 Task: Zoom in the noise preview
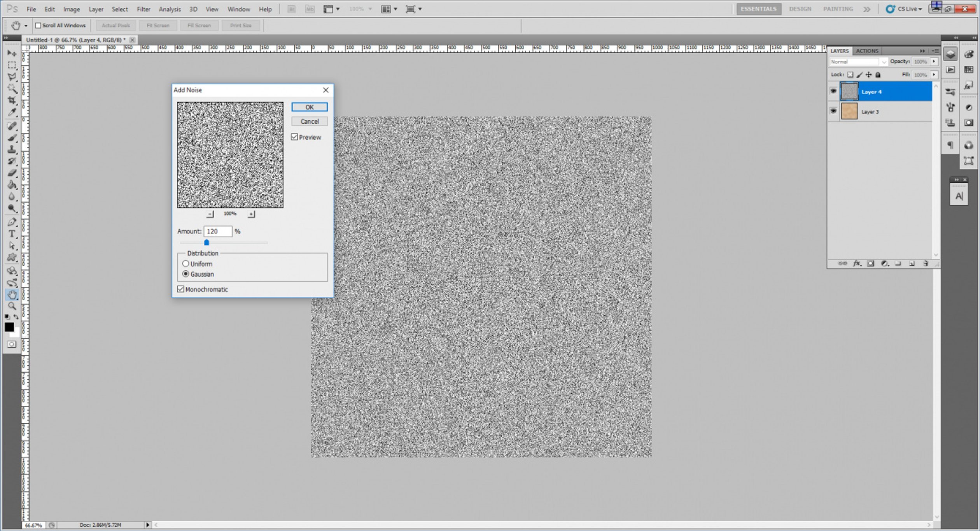pyautogui.click(x=251, y=214)
